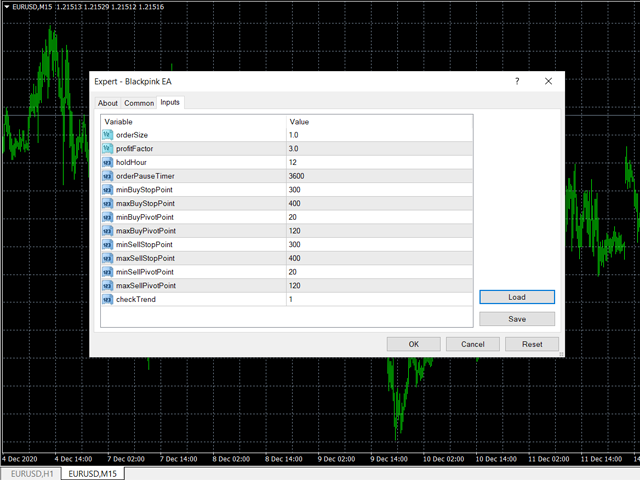Select the EURUSD,M15 chart tab
This screenshot has height=480, width=640.
tap(93, 474)
